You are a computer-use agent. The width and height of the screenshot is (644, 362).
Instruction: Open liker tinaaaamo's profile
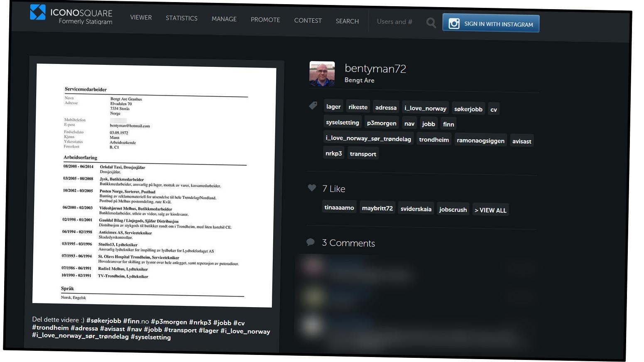pos(339,208)
